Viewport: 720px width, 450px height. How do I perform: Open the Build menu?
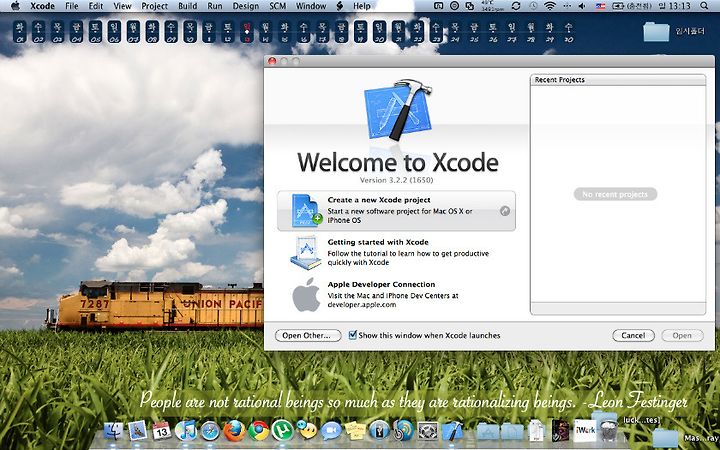tap(187, 6)
